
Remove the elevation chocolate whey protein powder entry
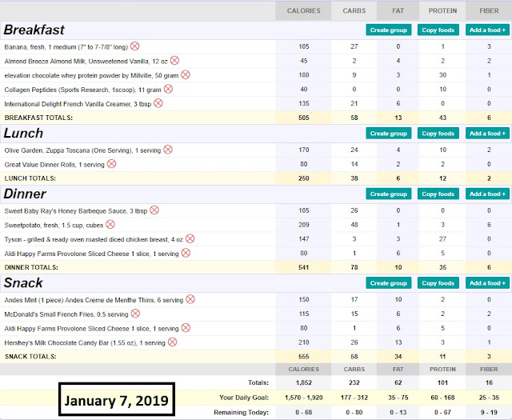tap(186, 74)
